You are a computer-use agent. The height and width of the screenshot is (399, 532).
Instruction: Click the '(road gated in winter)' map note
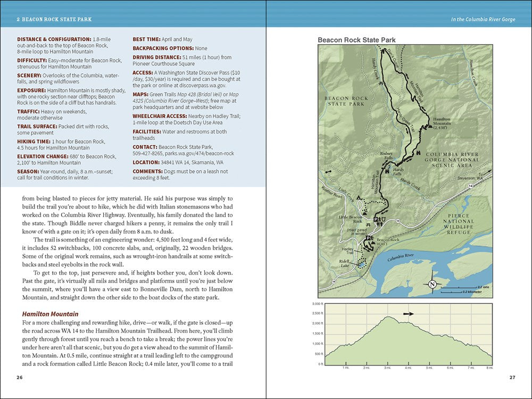[x=356, y=232]
